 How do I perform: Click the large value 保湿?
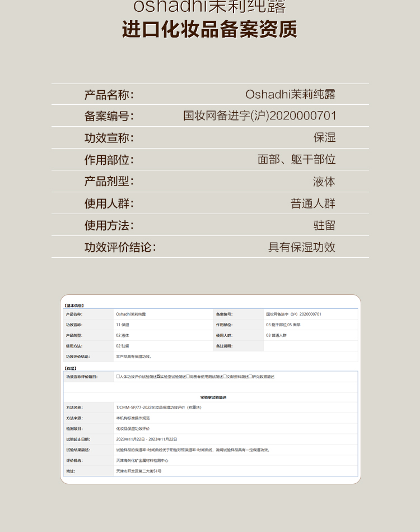pos(324,137)
